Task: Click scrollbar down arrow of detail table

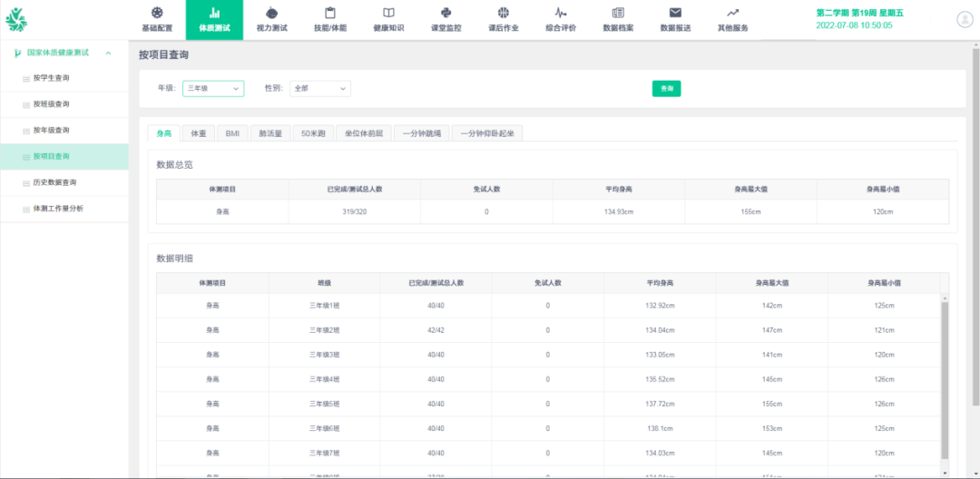Action: [x=945, y=473]
